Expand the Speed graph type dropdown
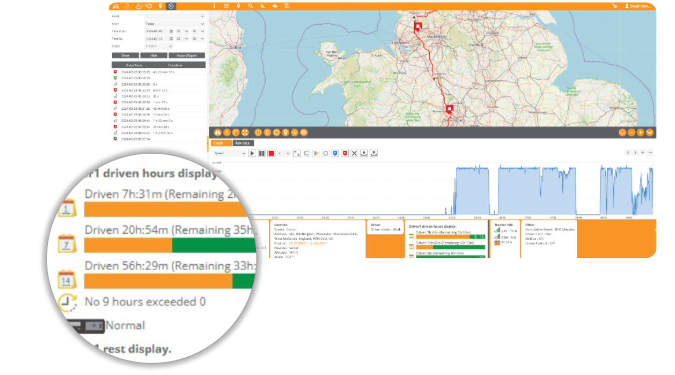This screenshot has height=375, width=675. (x=229, y=153)
